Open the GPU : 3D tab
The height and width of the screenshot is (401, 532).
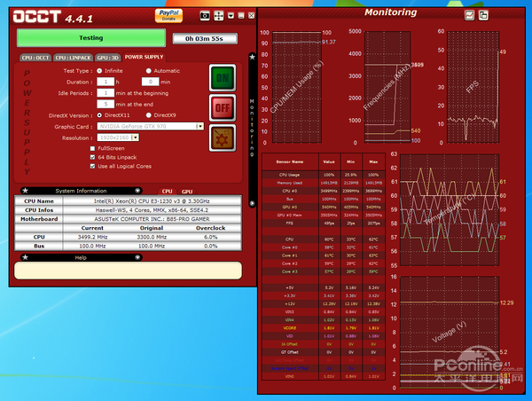pyautogui.click(x=106, y=57)
